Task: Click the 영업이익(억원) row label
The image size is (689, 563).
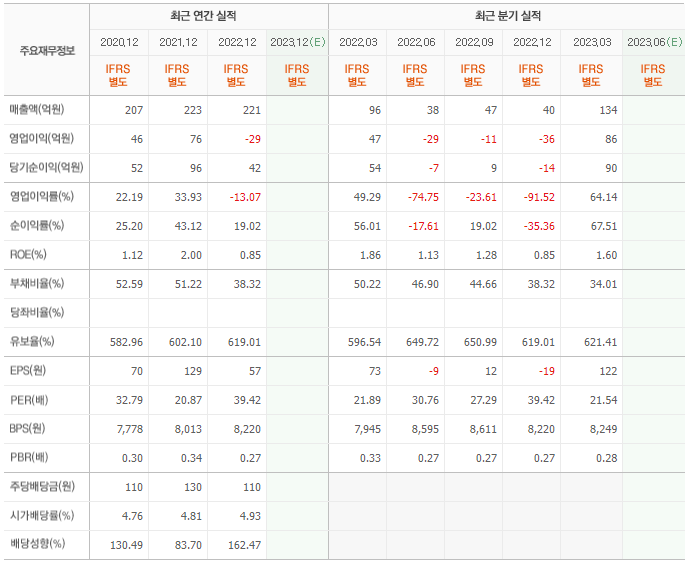Action: pos(42,138)
